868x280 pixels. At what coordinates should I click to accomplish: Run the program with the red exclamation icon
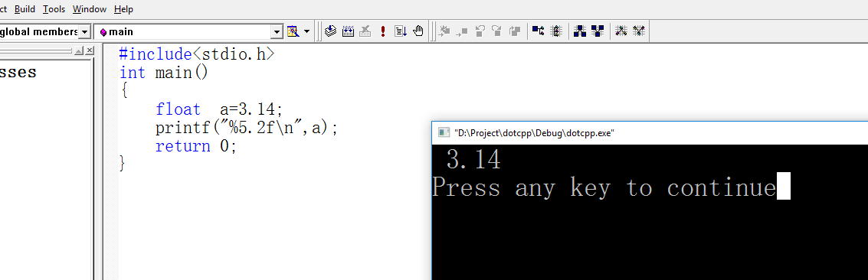(x=382, y=31)
